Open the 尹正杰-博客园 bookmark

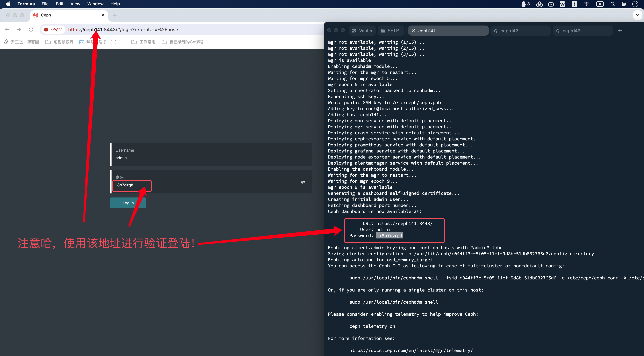point(22,42)
